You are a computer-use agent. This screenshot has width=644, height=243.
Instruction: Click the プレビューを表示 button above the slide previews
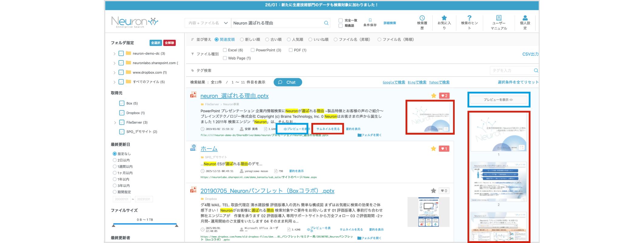[498, 100]
